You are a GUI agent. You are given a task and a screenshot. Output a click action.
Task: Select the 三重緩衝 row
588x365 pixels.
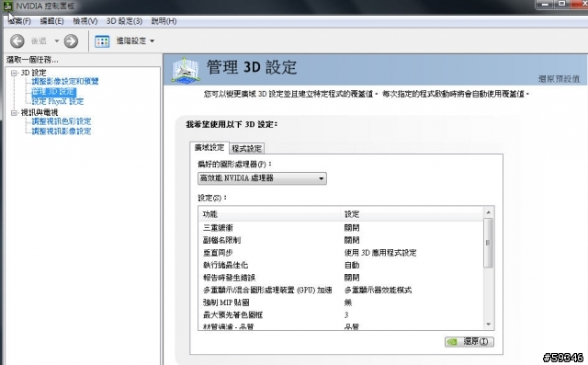coord(341,228)
